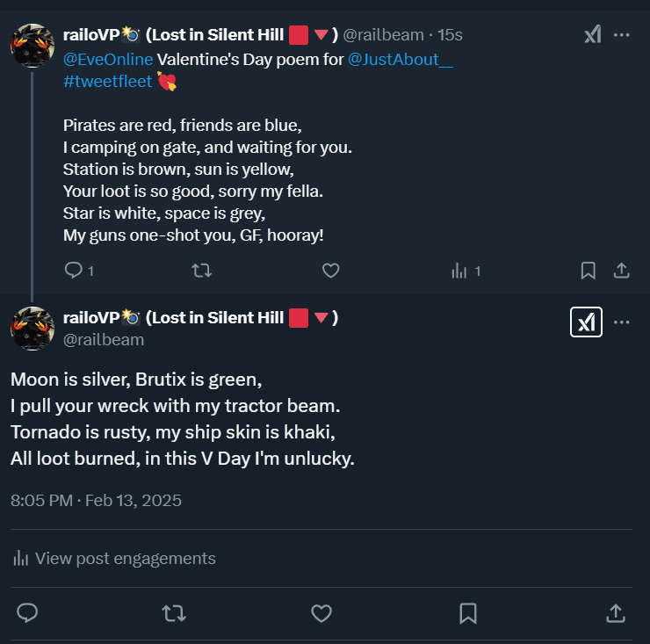Click the reply icon on first tweet
The image size is (650, 644).
73,271
